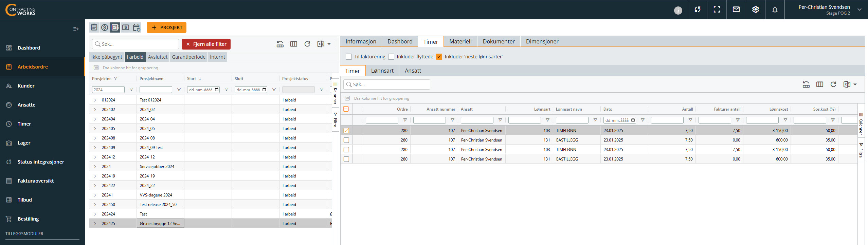This screenshot has width=868, height=245.
Task: Open settings gear in top bar
Action: pyautogui.click(x=756, y=10)
